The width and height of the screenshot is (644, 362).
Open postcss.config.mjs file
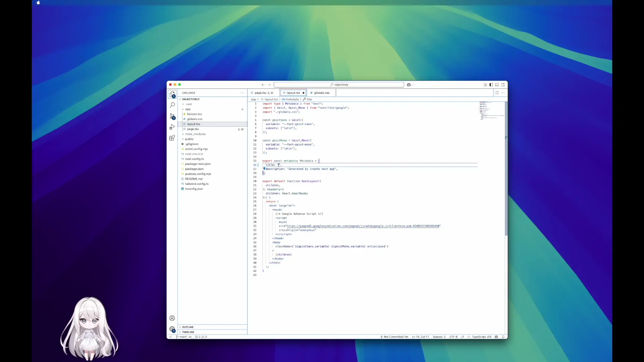213,174
